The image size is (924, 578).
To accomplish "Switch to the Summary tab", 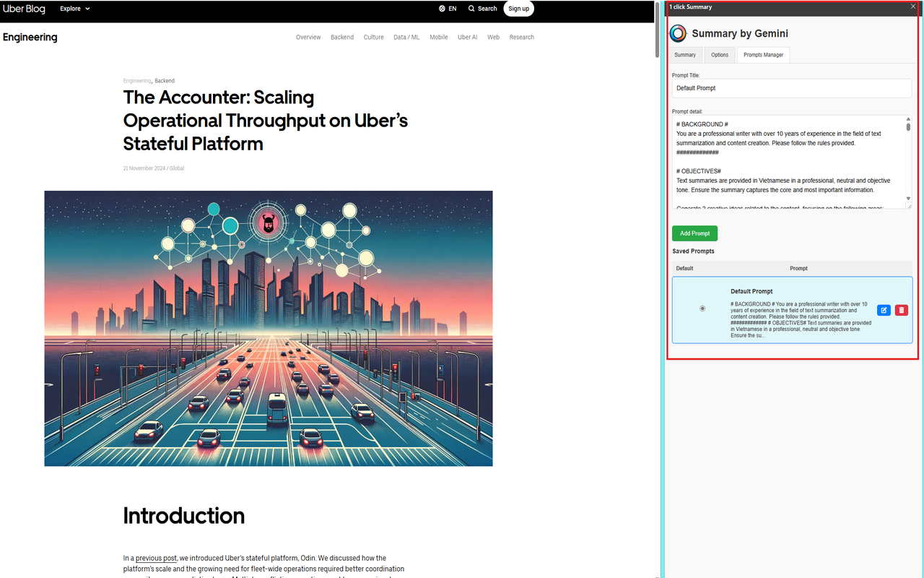I will [685, 55].
